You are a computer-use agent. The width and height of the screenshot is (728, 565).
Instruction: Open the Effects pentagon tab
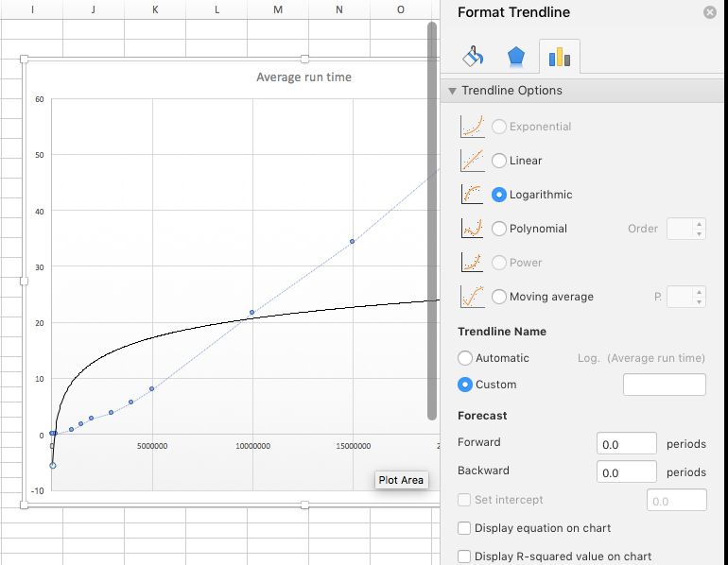point(516,57)
